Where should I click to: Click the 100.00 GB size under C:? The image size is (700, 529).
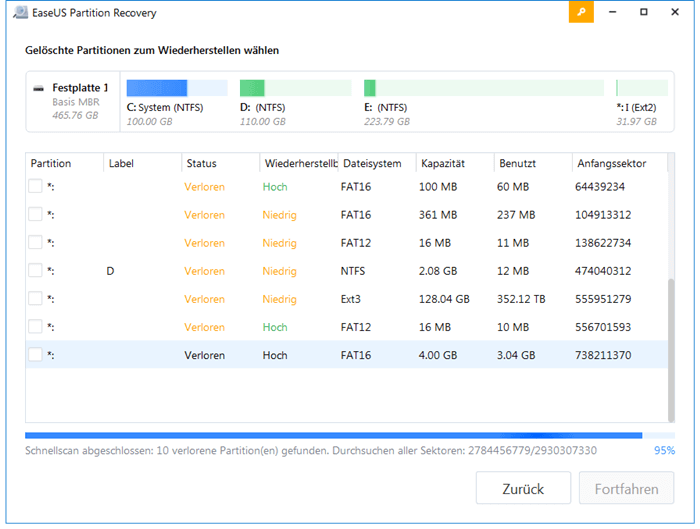click(x=149, y=121)
